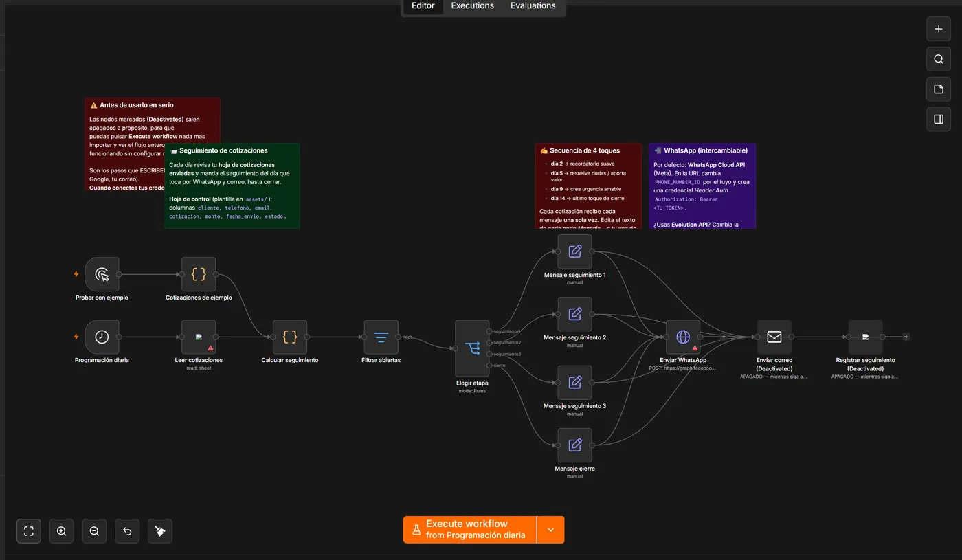Viewport: 962px width, 560px height.
Task: Select the 'Seguimiento de cotizaciones' sticky note
Action: pos(232,186)
